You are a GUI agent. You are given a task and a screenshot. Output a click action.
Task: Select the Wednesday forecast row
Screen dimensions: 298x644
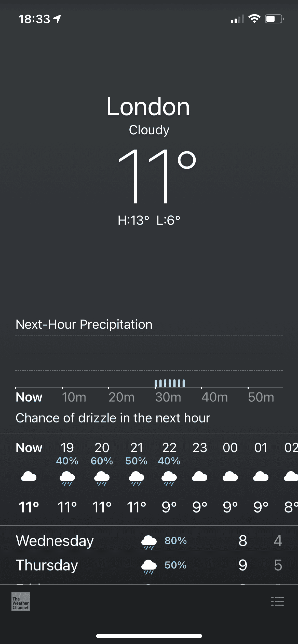click(x=149, y=541)
